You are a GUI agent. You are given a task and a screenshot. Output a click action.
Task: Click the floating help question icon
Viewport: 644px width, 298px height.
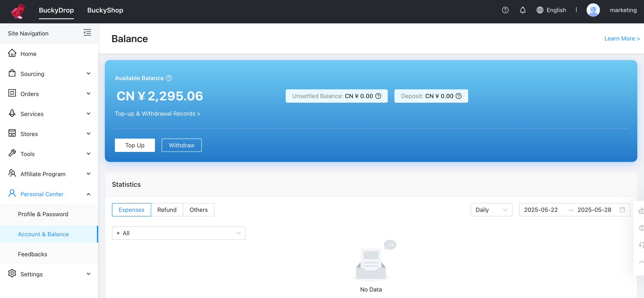(641, 228)
